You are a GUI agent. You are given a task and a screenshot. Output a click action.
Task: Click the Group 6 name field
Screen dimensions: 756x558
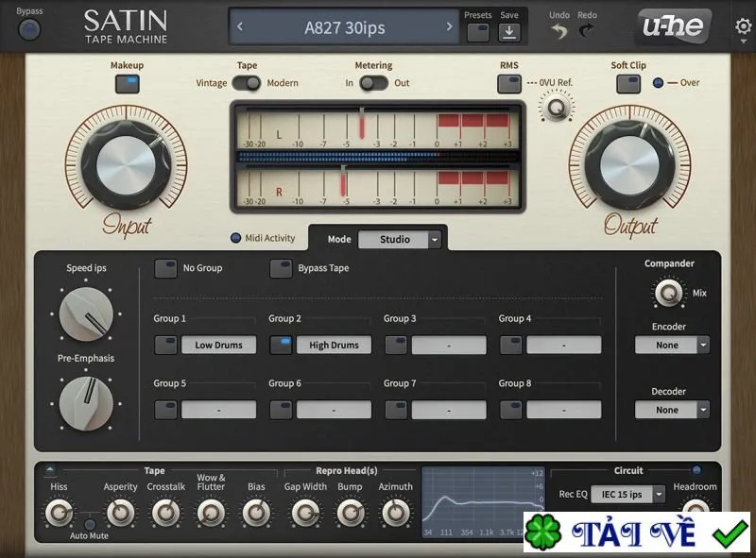[334, 410]
